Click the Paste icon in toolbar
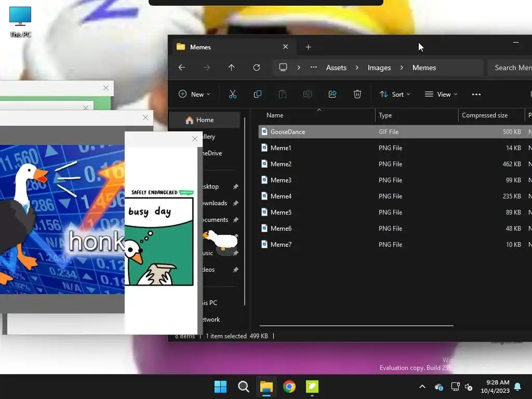This screenshot has height=399, width=532. coord(282,95)
